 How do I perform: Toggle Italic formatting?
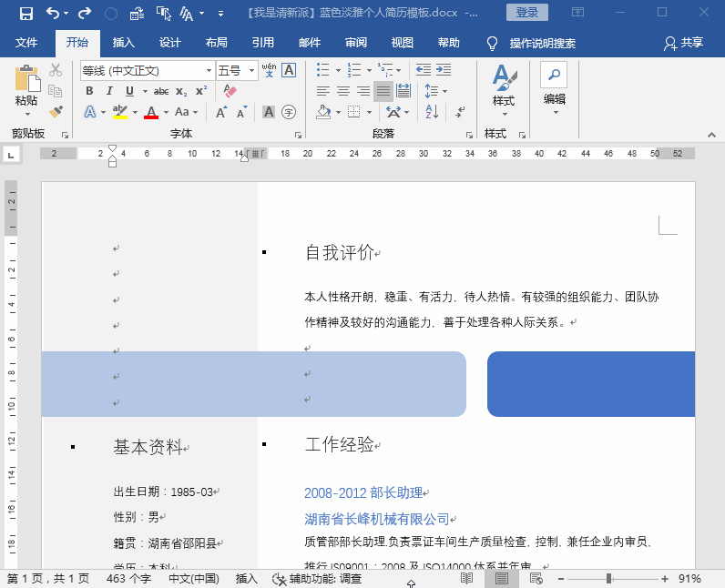109,91
